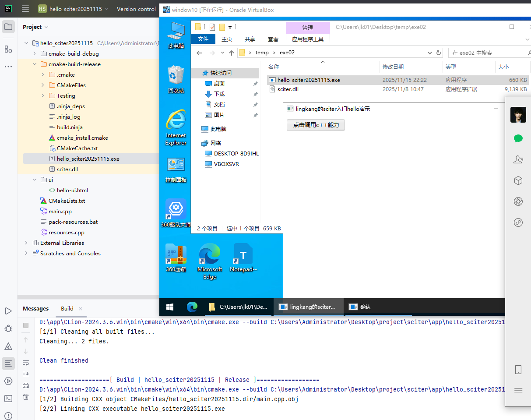Expand the cmake-build-debug folder
531x420 pixels.
click(35, 54)
